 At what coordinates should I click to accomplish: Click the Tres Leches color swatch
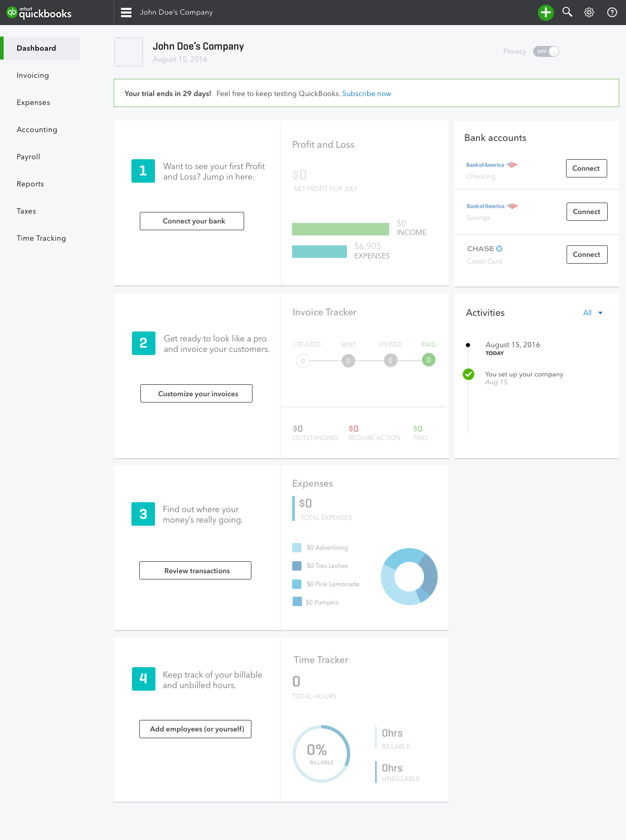[297, 566]
